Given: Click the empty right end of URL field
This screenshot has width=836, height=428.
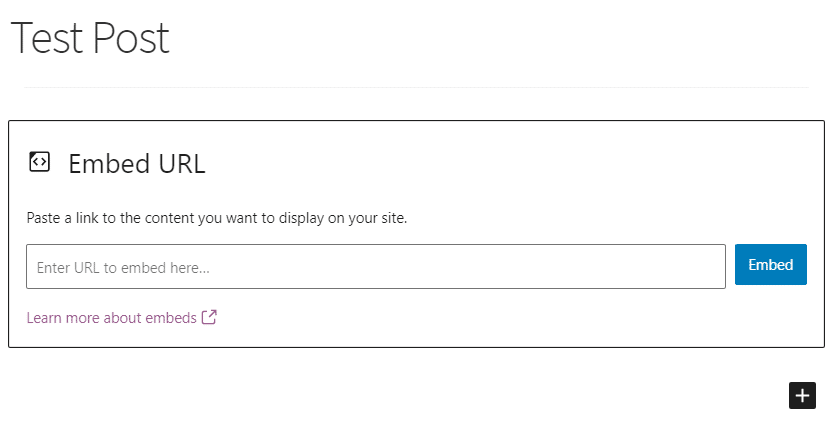Looking at the screenshot, I should pyautogui.click(x=640, y=267).
